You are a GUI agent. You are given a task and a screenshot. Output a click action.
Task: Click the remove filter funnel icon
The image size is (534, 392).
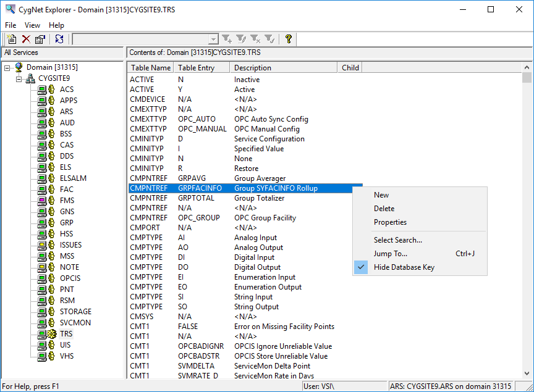[255, 39]
